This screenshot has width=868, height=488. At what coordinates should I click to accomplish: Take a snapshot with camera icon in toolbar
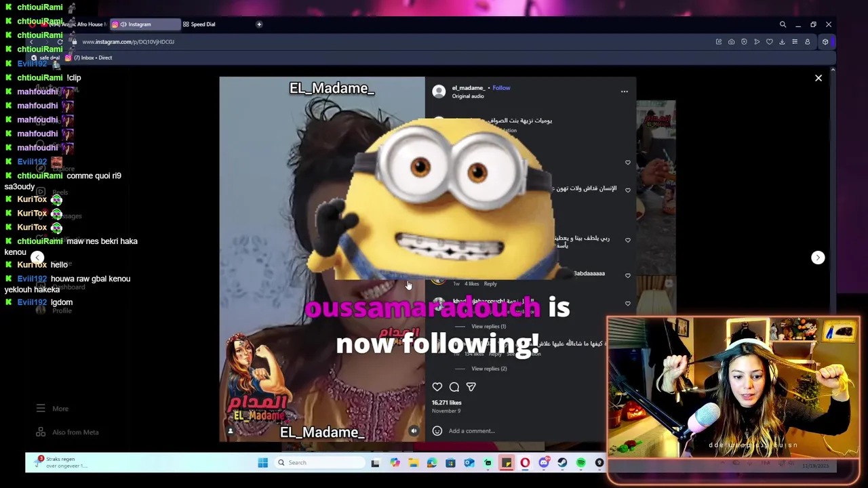pos(731,42)
